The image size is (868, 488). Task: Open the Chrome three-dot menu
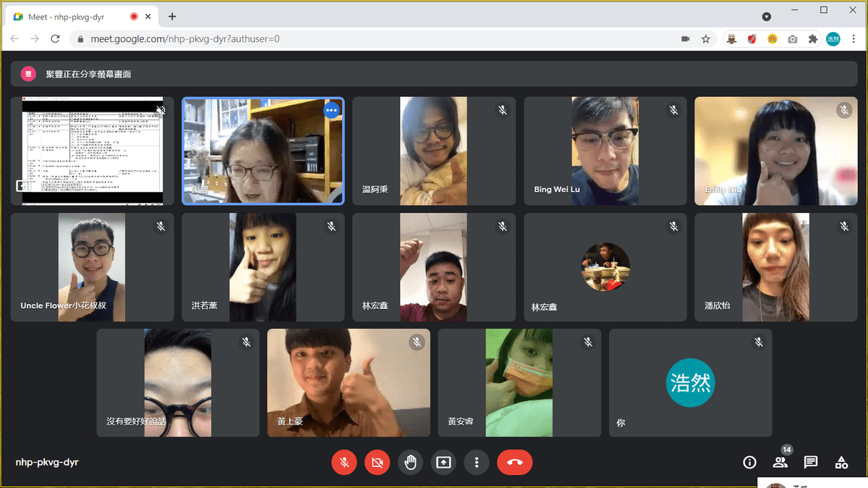click(854, 39)
